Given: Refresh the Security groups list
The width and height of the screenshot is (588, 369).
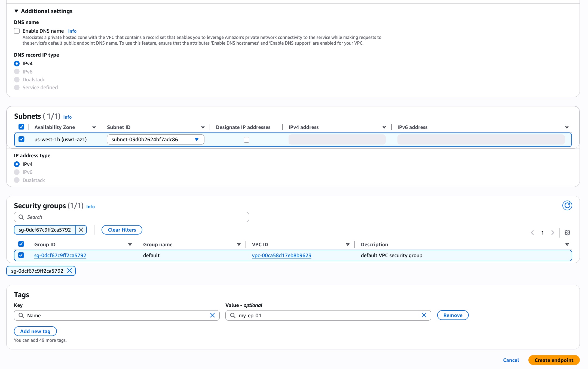Looking at the screenshot, I should click(567, 205).
